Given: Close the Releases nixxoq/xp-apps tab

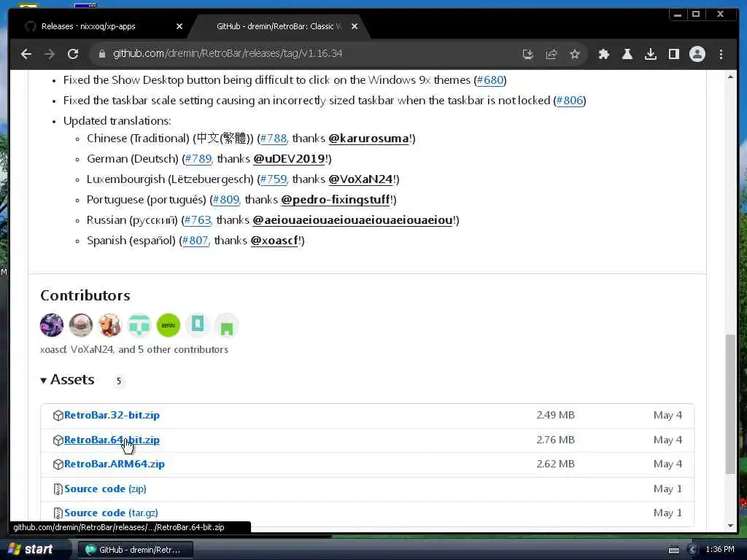Looking at the screenshot, I should tap(179, 26).
